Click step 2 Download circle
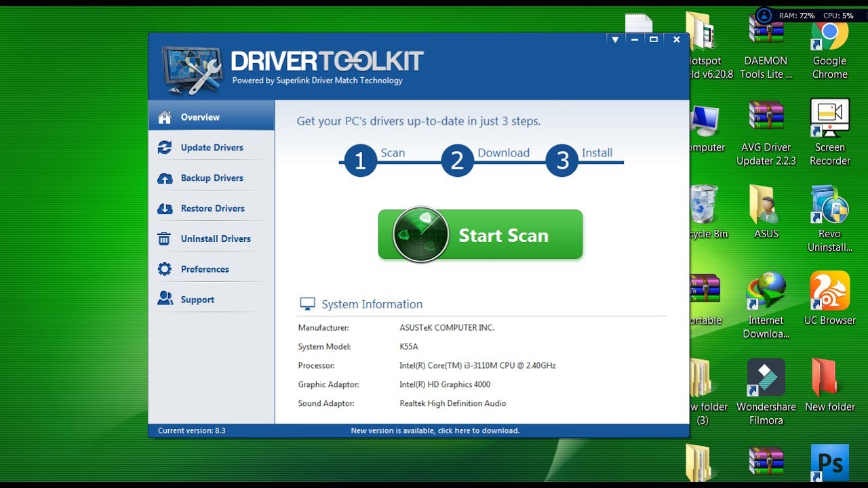Viewport: 868px width, 488px height. [457, 161]
